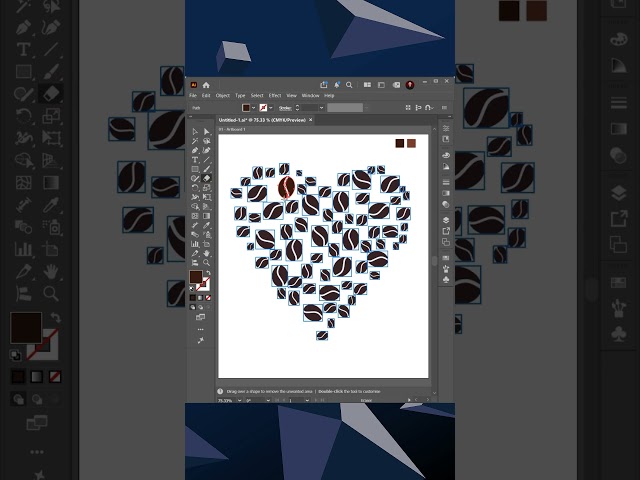This screenshot has width=640, height=480.
Task: Pick the Magic Wand tool
Action: (x=195, y=141)
